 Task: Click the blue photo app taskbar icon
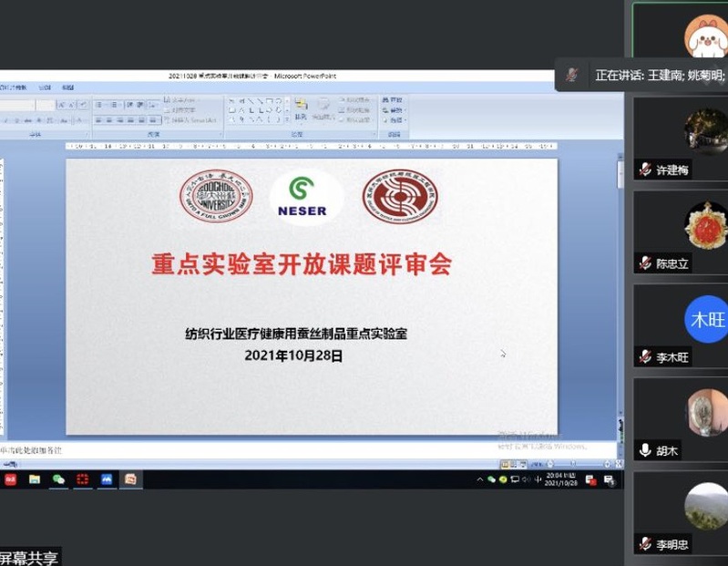click(x=107, y=479)
